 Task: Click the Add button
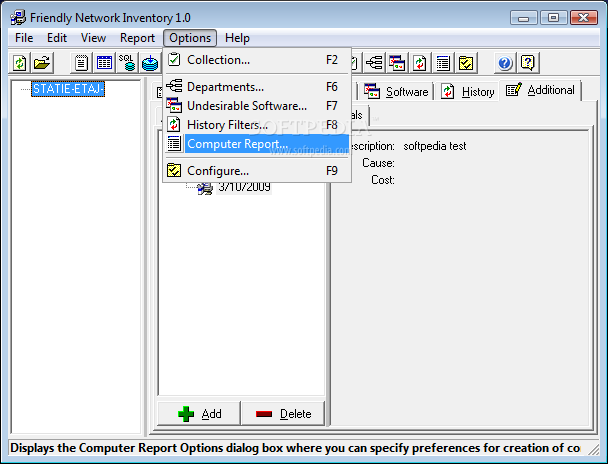tap(199, 414)
